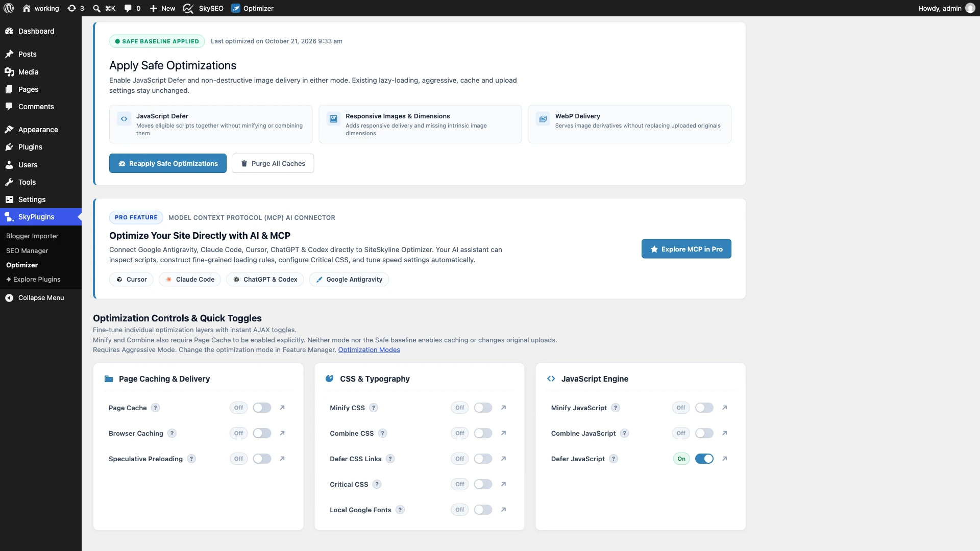Image resolution: width=980 pixels, height=551 pixels.
Task: Go to SEO Manager submenu
Action: click(x=27, y=251)
